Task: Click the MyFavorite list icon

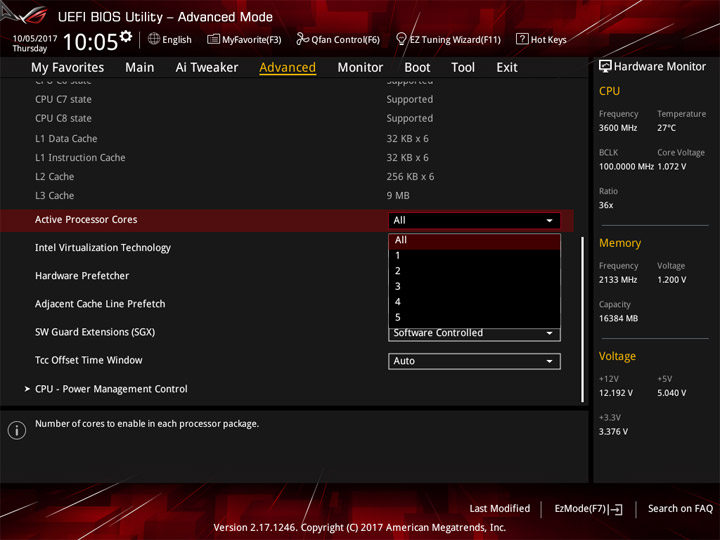Action: point(213,39)
